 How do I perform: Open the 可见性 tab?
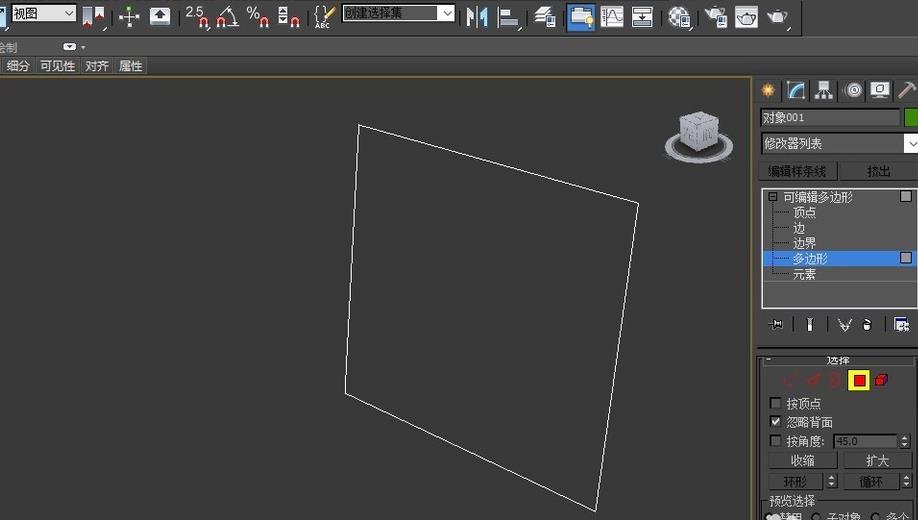tap(57, 66)
